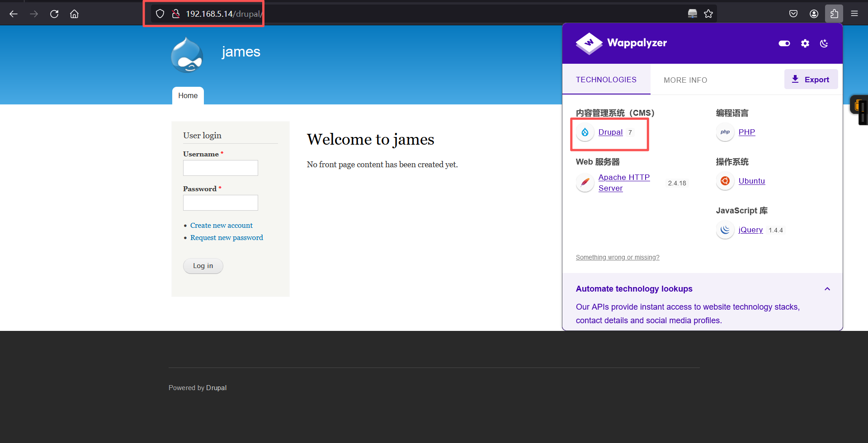Open the jQuery technology link
The width and height of the screenshot is (868, 443).
750,230
